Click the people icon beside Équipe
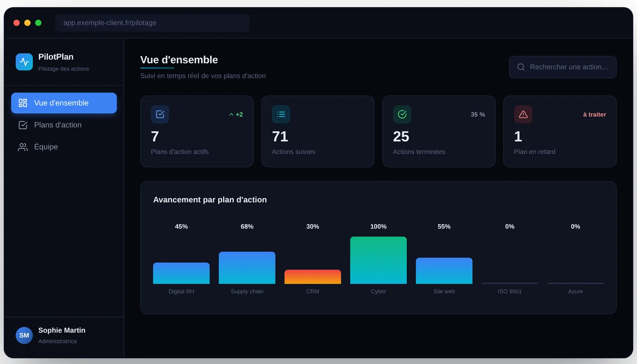637x364 pixels. click(23, 147)
